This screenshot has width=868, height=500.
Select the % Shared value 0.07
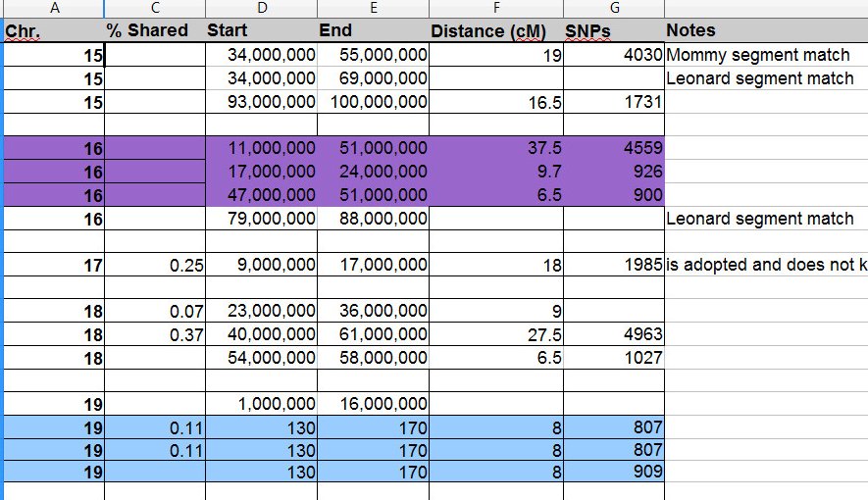tap(155, 311)
